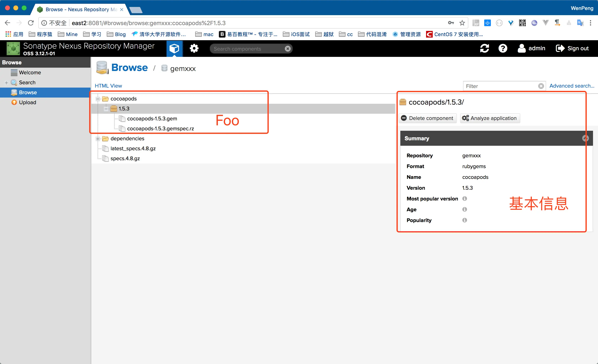
Task: Click info icon next to Age
Action: pos(464,209)
